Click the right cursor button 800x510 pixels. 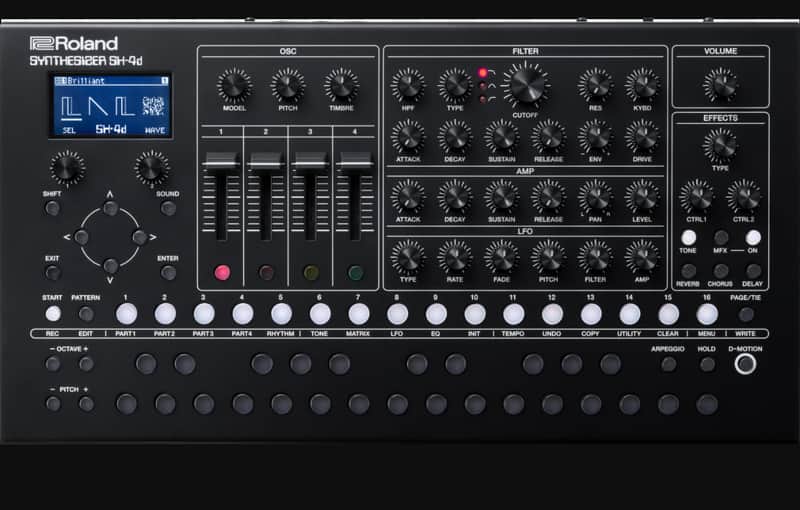click(140, 237)
